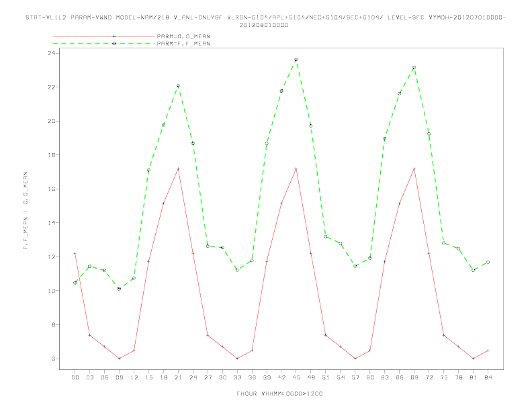Click the y-axis tick label 8
532x411 pixels.
coord(53,324)
